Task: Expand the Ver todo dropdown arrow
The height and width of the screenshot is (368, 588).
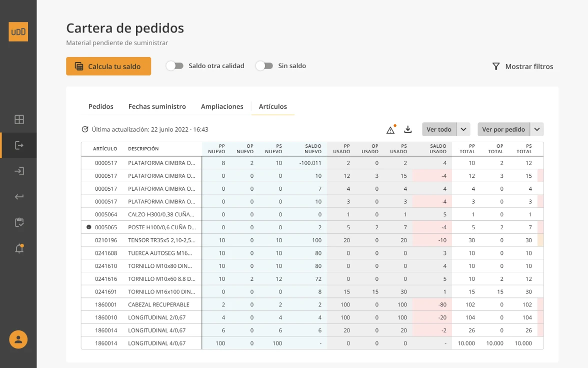Action: pos(463,129)
